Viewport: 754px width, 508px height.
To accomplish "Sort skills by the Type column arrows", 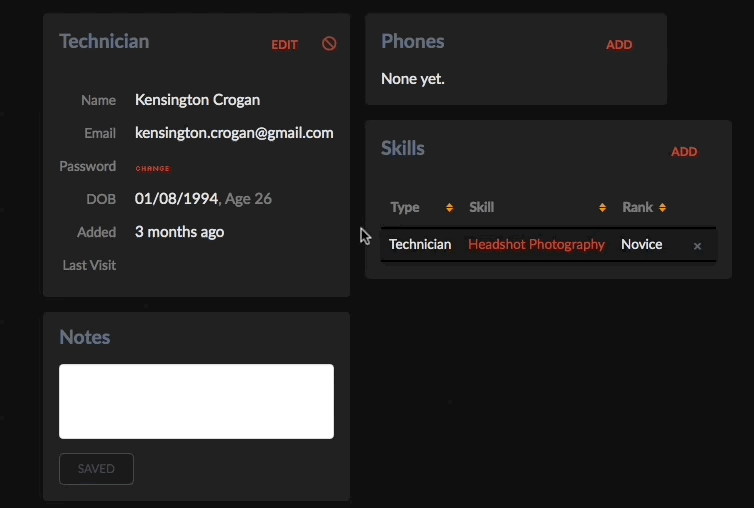I will coord(450,207).
